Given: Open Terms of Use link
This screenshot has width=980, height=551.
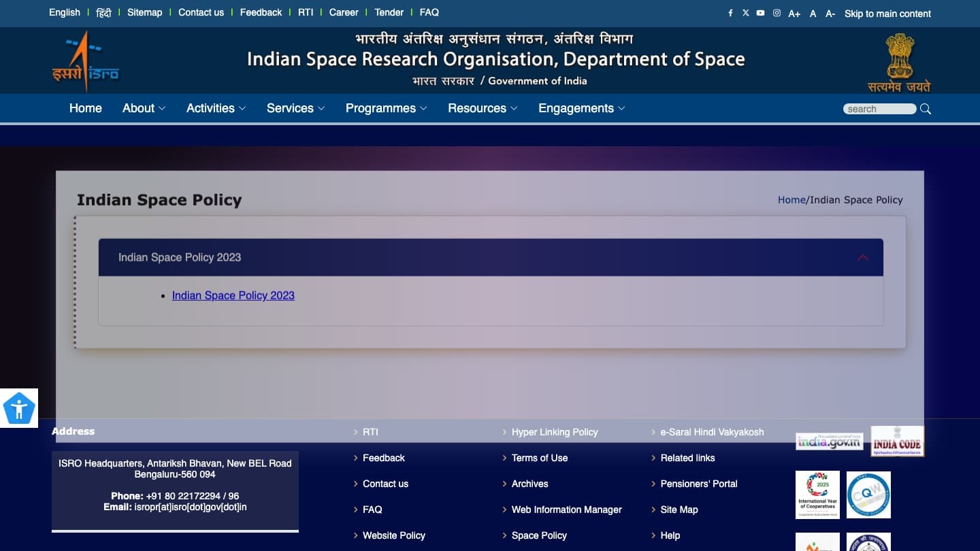Looking at the screenshot, I should (x=540, y=458).
